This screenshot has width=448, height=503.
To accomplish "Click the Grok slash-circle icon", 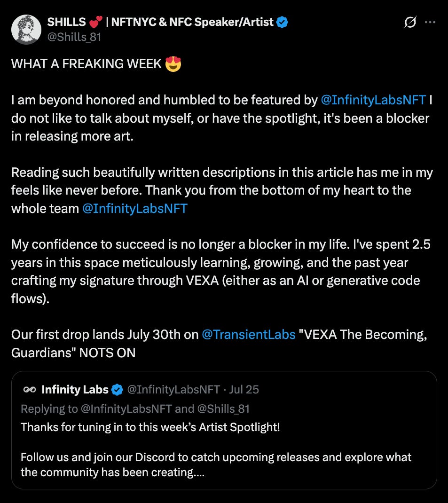I will tap(410, 22).
